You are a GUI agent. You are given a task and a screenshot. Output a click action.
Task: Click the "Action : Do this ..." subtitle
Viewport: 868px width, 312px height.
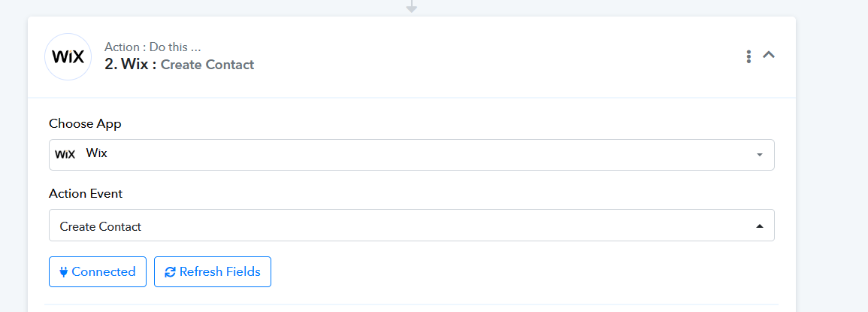point(153,47)
